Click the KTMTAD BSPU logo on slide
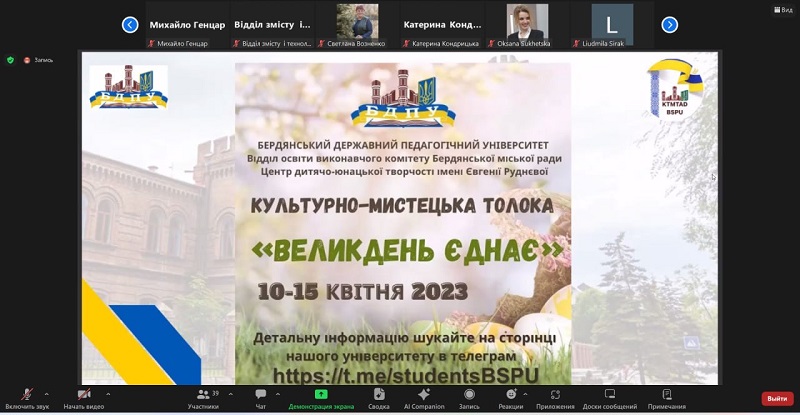The width and height of the screenshot is (800, 415). click(x=674, y=88)
